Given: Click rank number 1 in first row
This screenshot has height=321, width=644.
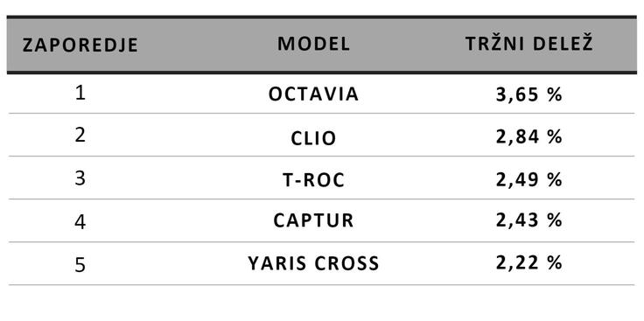Looking at the screenshot, I should [80, 94].
